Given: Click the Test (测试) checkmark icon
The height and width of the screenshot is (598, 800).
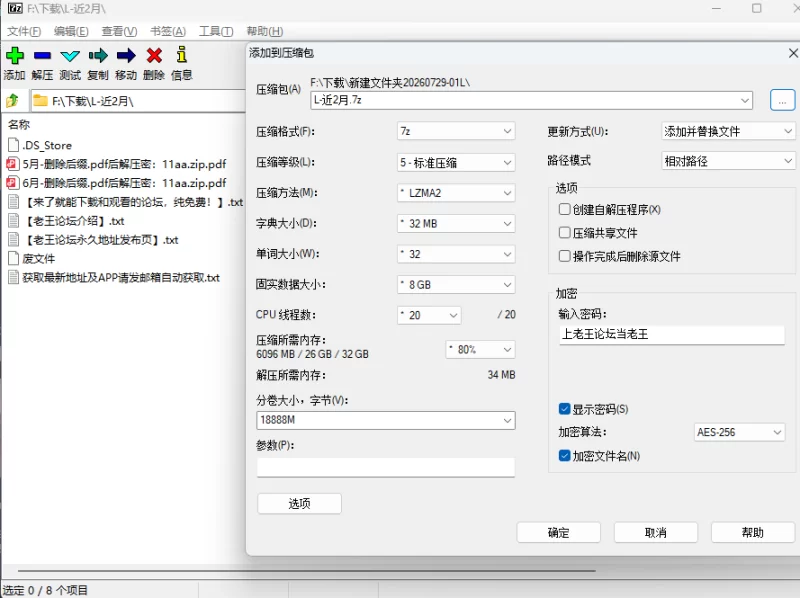Looking at the screenshot, I should (70, 56).
